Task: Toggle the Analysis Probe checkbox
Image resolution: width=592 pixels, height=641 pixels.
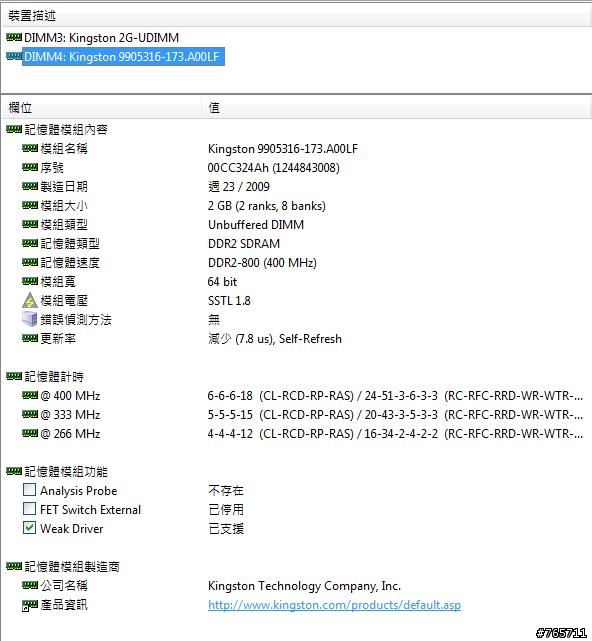Action: (x=29, y=490)
